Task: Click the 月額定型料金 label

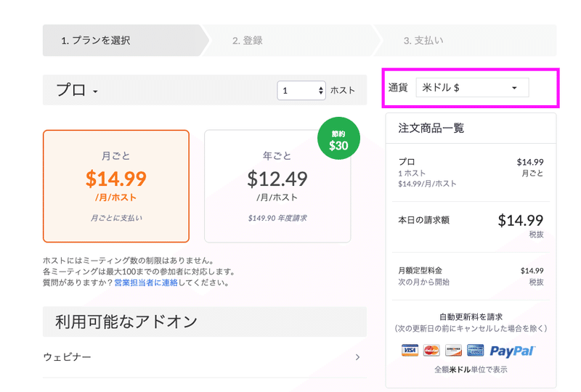Action: (420, 271)
